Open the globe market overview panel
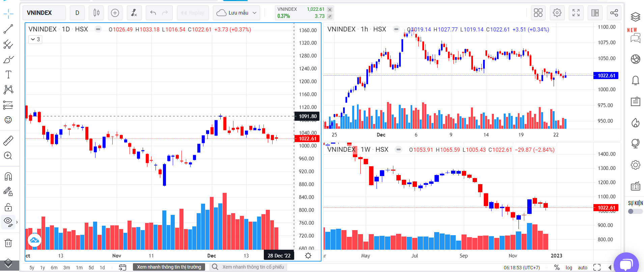This screenshot has height=272, width=644. [636, 59]
